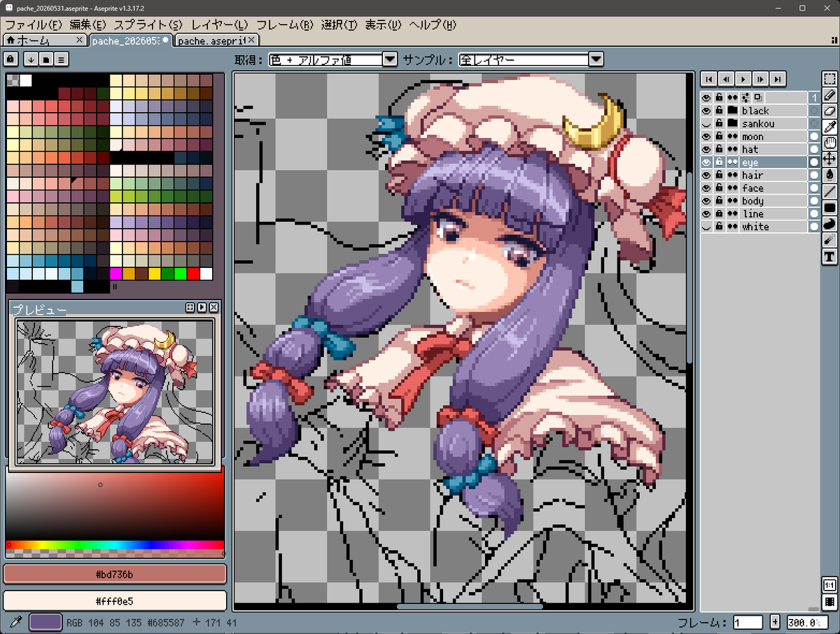Open the palette sort options arrow button
Viewport: 840px width, 634px height.
pyautogui.click(x=31, y=59)
